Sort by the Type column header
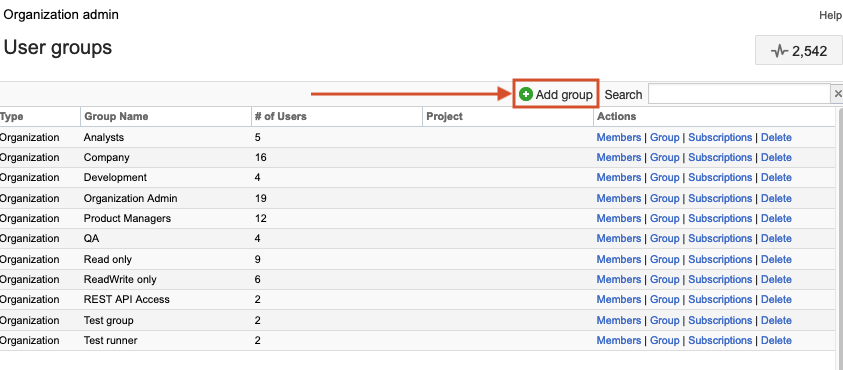843x370 pixels. 11,116
